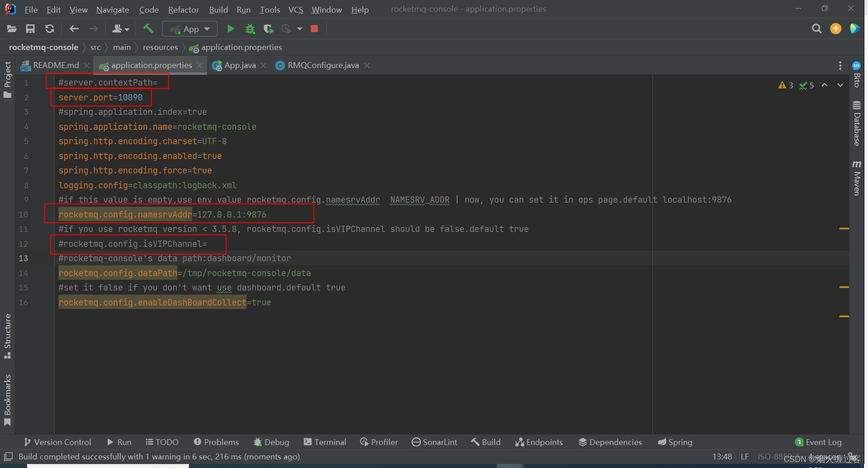Open the File menu
The image size is (868, 468).
click(31, 9)
